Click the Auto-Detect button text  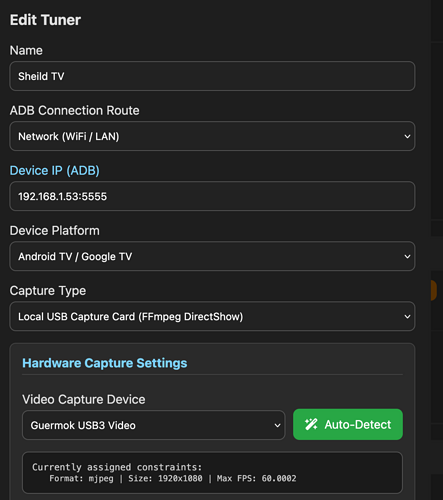pyautogui.click(x=358, y=424)
